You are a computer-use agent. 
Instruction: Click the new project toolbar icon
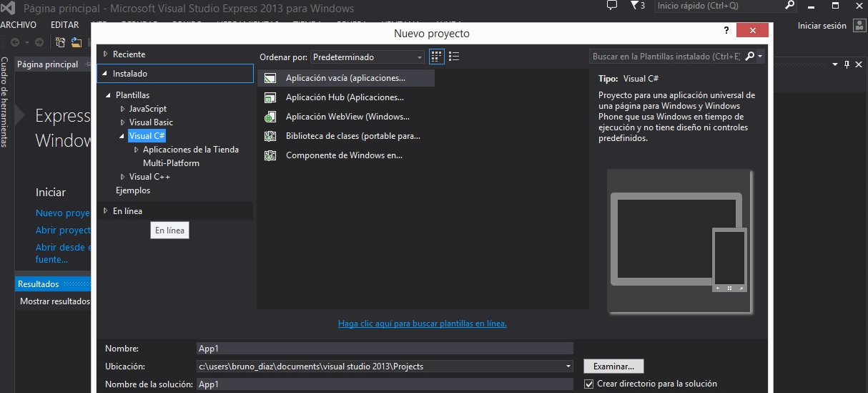[61, 42]
